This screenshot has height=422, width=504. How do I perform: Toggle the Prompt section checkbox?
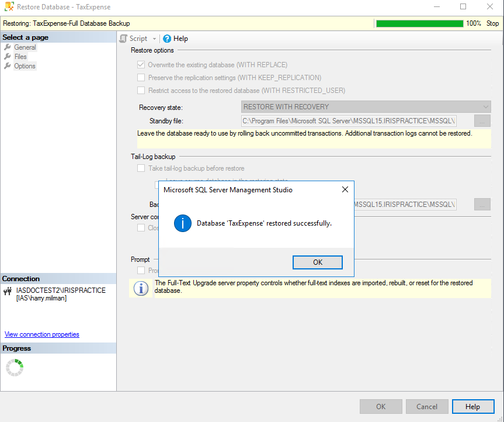tap(141, 270)
